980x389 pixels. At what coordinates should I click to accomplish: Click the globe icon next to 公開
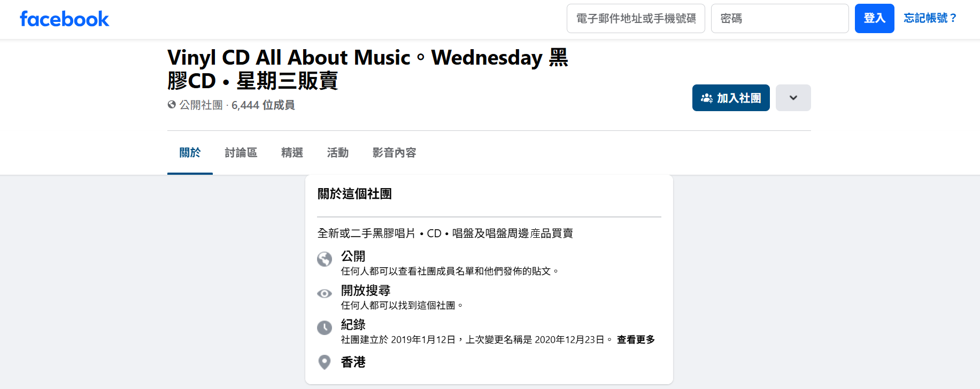click(325, 259)
